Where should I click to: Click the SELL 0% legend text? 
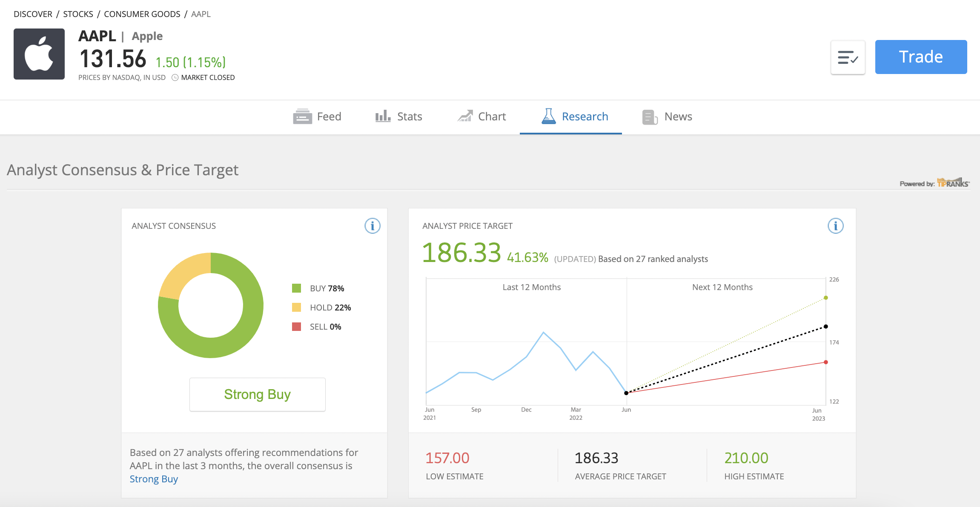(x=325, y=327)
